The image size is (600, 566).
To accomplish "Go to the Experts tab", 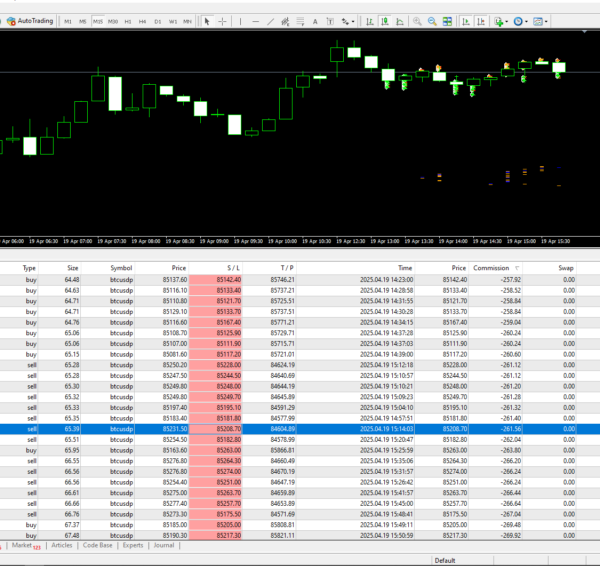I will tap(132, 546).
